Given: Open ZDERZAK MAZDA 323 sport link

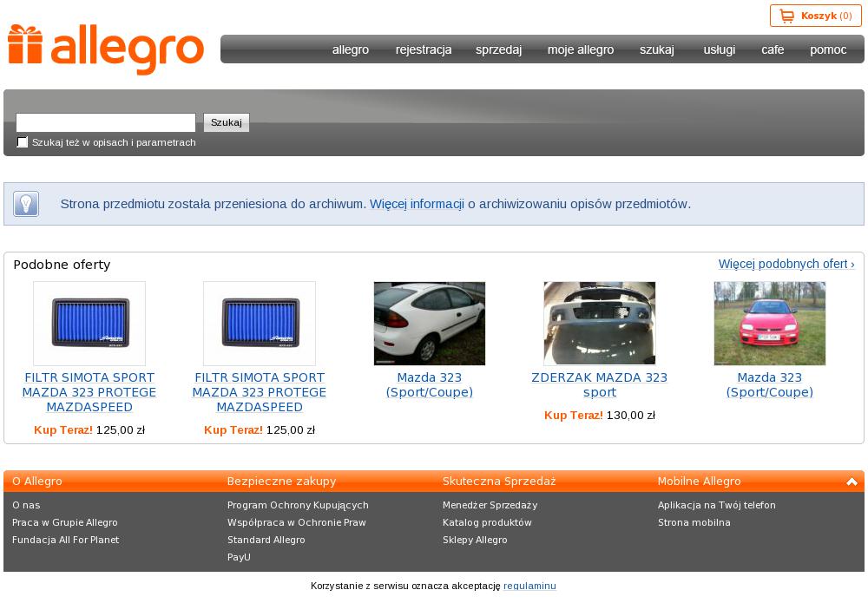Looking at the screenshot, I should coord(600,385).
